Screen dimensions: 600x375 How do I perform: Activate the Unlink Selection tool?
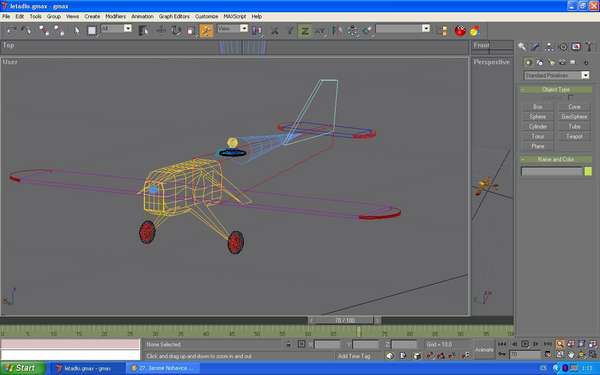[59, 30]
